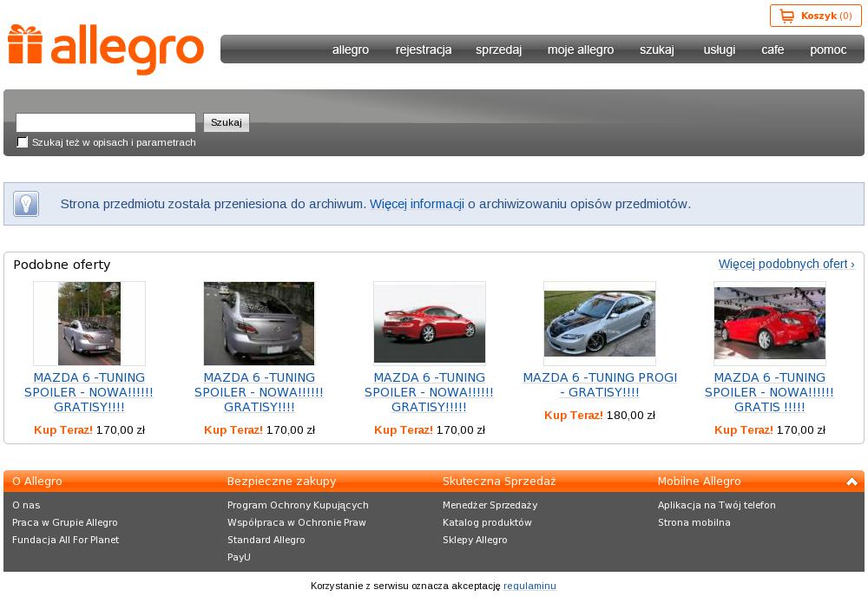Screen dimensions: 868x603
Task: Visit the 'Strona mobilna' link
Action: [694, 523]
